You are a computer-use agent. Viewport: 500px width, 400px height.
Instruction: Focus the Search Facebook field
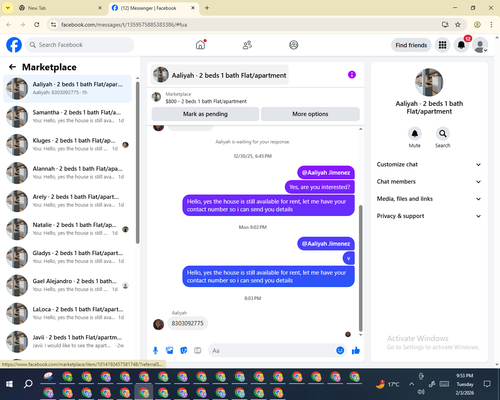(x=80, y=45)
